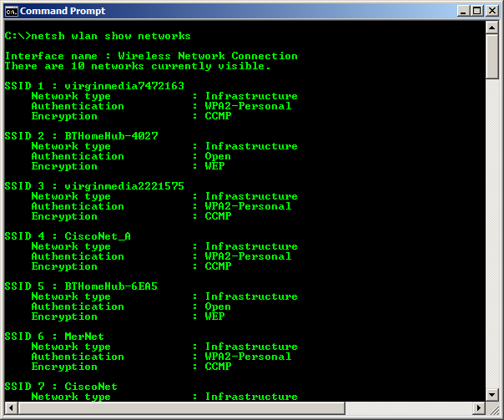
Task: Click the horizontal scrollbar right arrow
Action: [479, 408]
